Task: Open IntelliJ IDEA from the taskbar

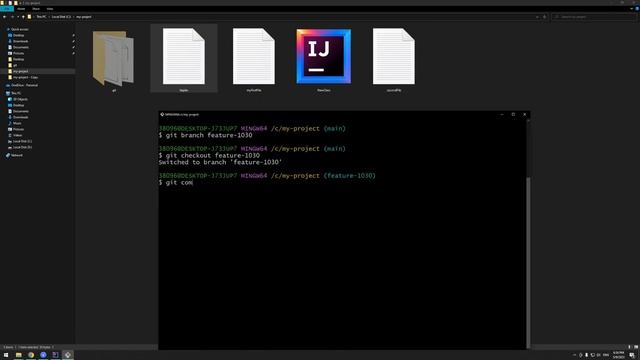Action: 56,355
